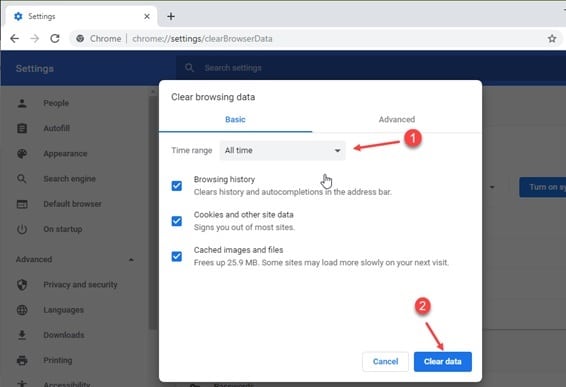Open Printing settings in sidebar
Viewport: 566px width, 387px height.
(x=58, y=360)
